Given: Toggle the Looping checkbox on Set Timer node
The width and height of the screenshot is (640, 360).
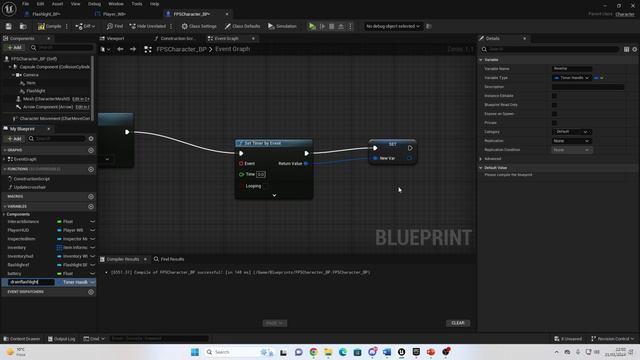Looking at the screenshot, I should click(241, 186).
